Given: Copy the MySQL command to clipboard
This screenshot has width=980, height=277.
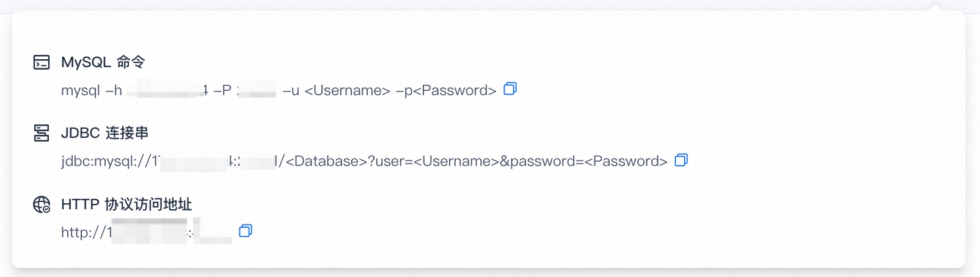Looking at the screenshot, I should click(510, 89).
